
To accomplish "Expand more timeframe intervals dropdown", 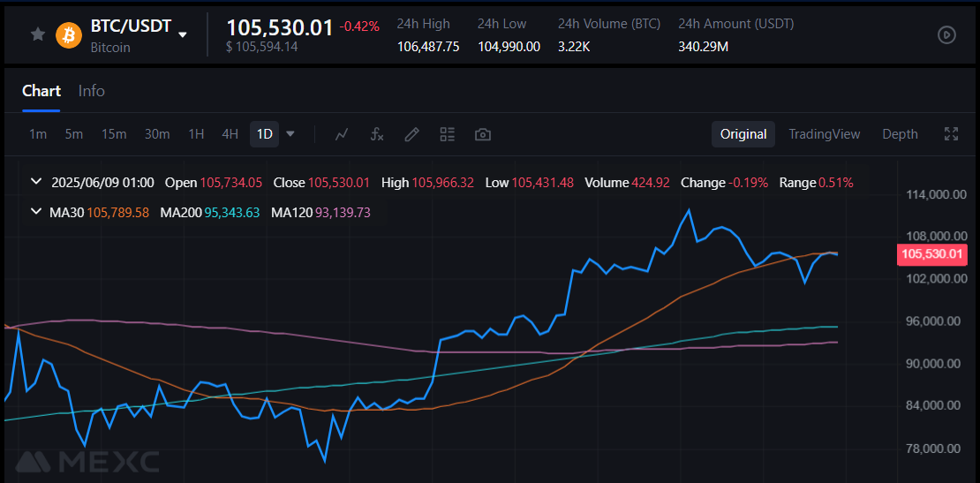I will click(290, 134).
